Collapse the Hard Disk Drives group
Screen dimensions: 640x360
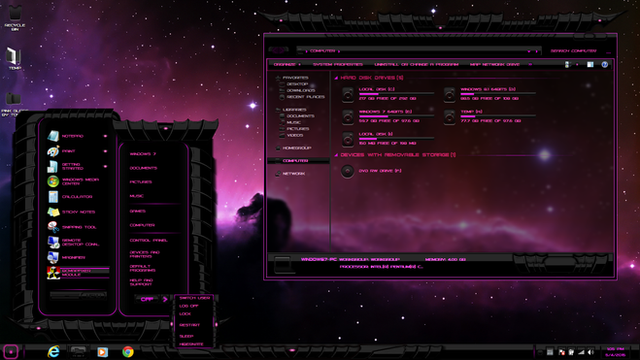click(x=336, y=78)
